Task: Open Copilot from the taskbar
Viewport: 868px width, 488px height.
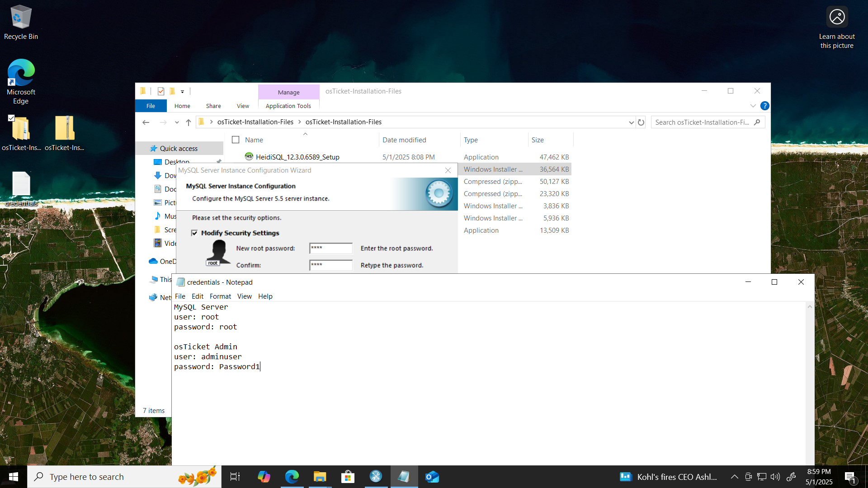Action: tap(264, 477)
